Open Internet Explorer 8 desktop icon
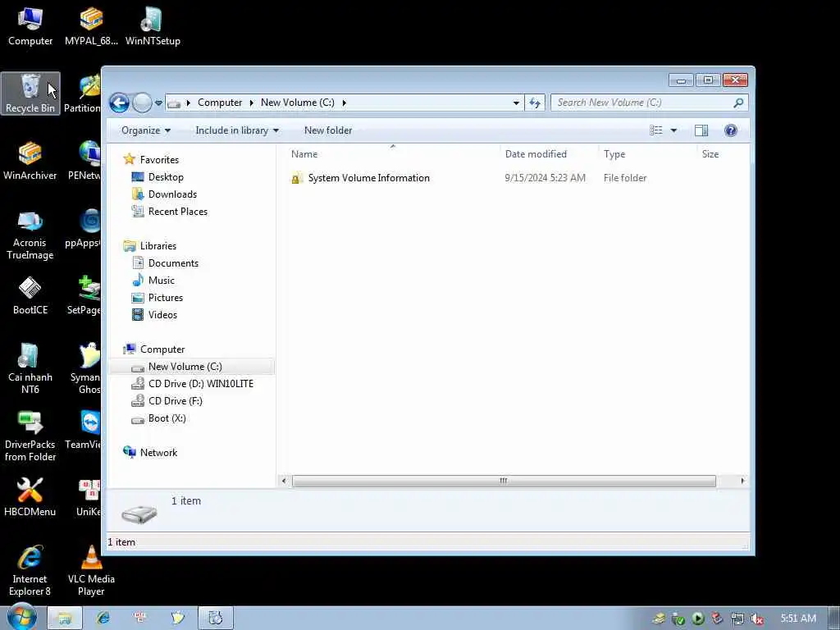This screenshot has height=630, width=840. tap(30, 571)
